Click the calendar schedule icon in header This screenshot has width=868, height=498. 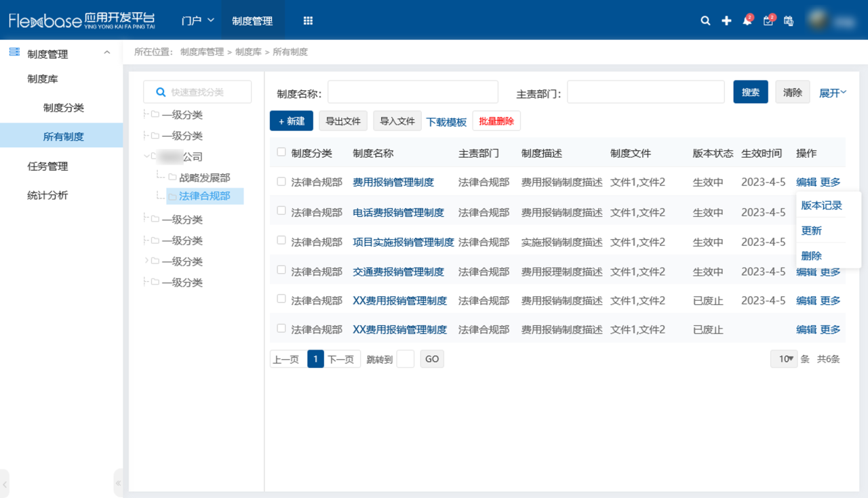coord(788,21)
